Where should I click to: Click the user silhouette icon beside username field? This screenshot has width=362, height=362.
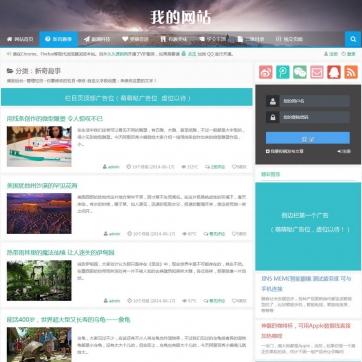click(273, 101)
